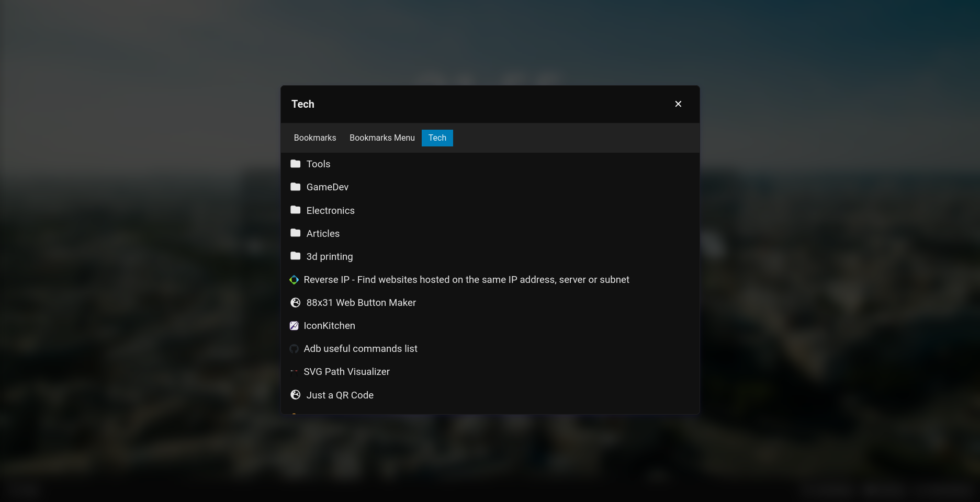The height and width of the screenshot is (502, 980).
Task: Go to the Bookmarks breadcrumb
Action: (315, 138)
